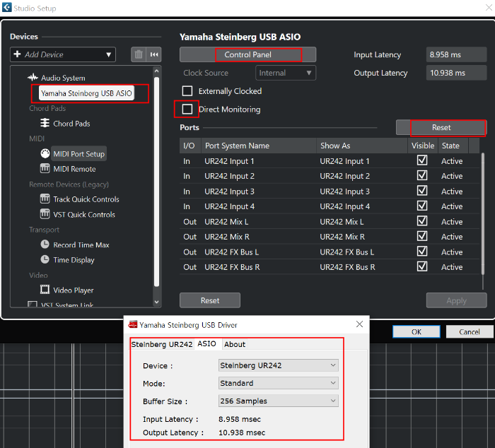Click the delete device trash icon
The image size is (495, 448).
[139, 54]
